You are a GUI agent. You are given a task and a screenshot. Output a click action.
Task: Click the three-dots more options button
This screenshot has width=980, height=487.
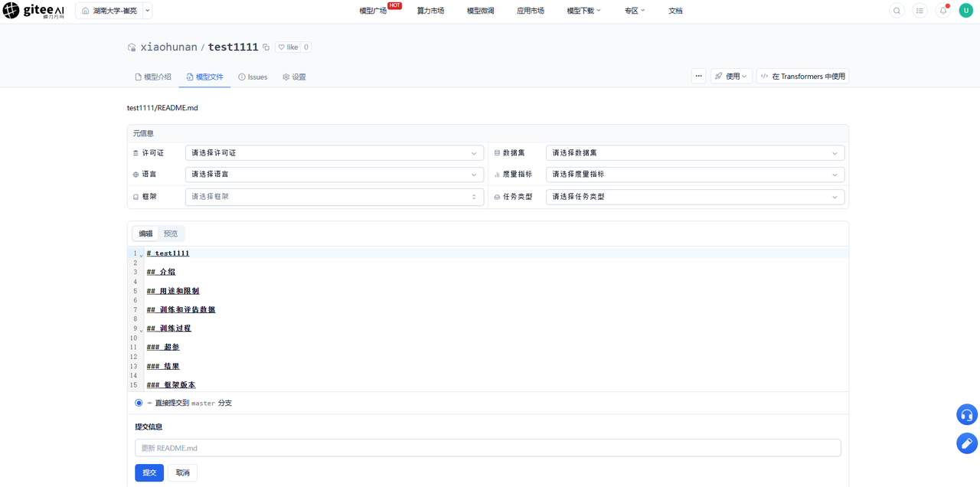[x=698, y=76]
